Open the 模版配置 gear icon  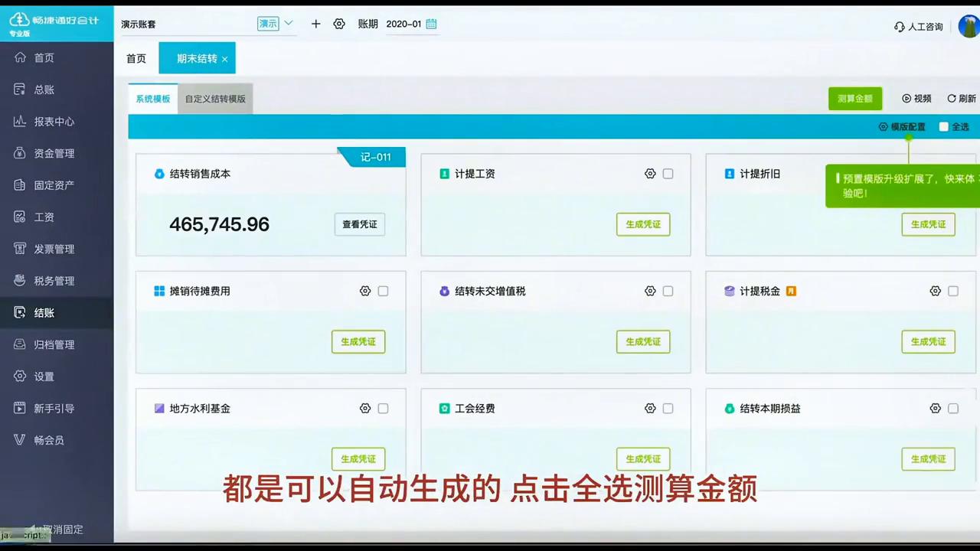[884, 127]
